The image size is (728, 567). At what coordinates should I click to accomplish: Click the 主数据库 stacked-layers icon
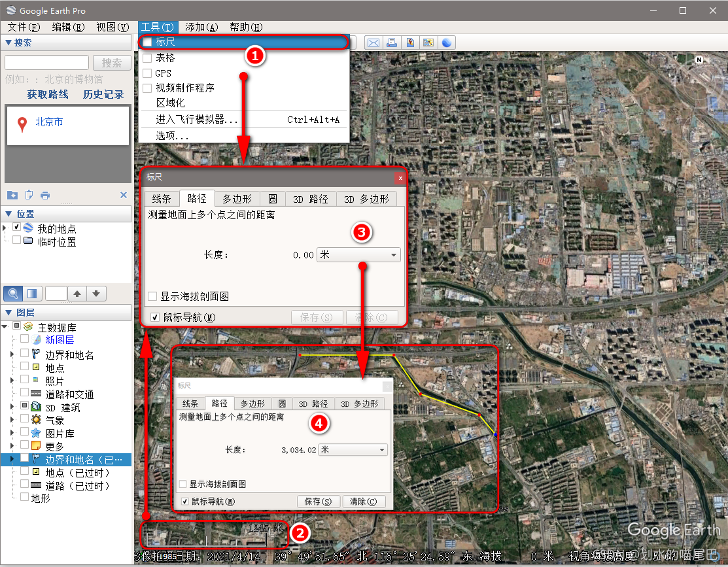[x=28, y=326]
